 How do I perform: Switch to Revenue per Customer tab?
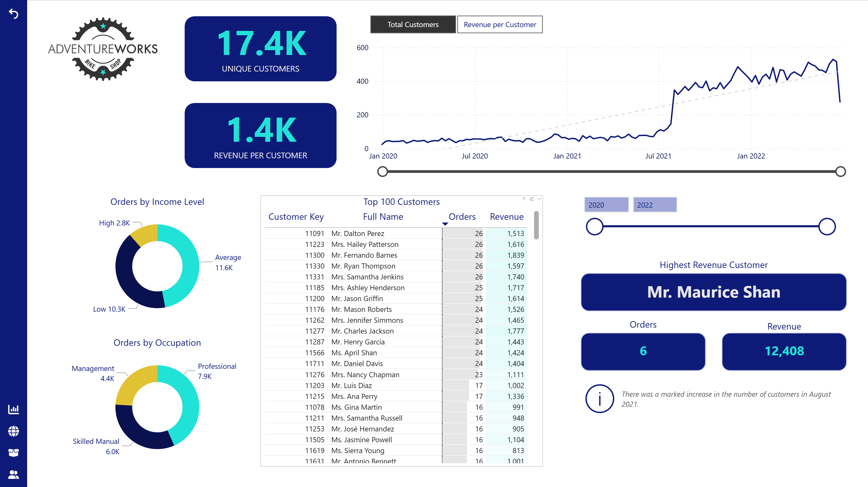[x=499, y=25]
